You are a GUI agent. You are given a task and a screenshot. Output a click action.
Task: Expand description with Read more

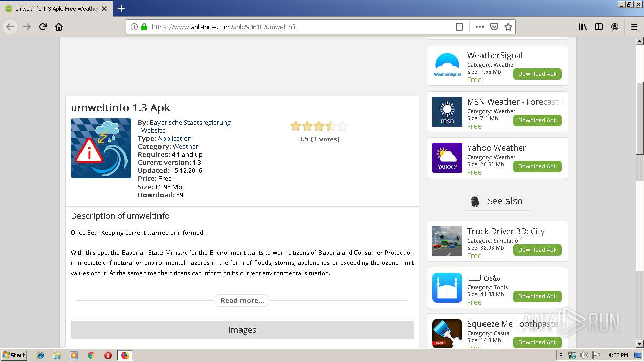tap(242, 300)
